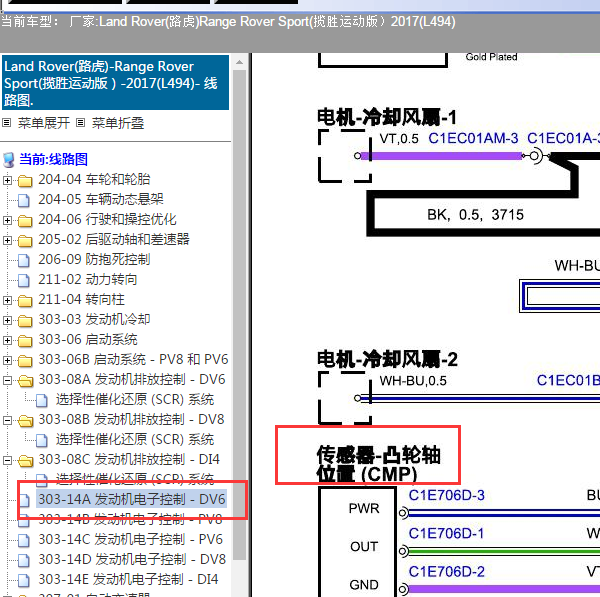
Task: Click the tree panel scroll-up arrow
Action: [x=240, y=62]
